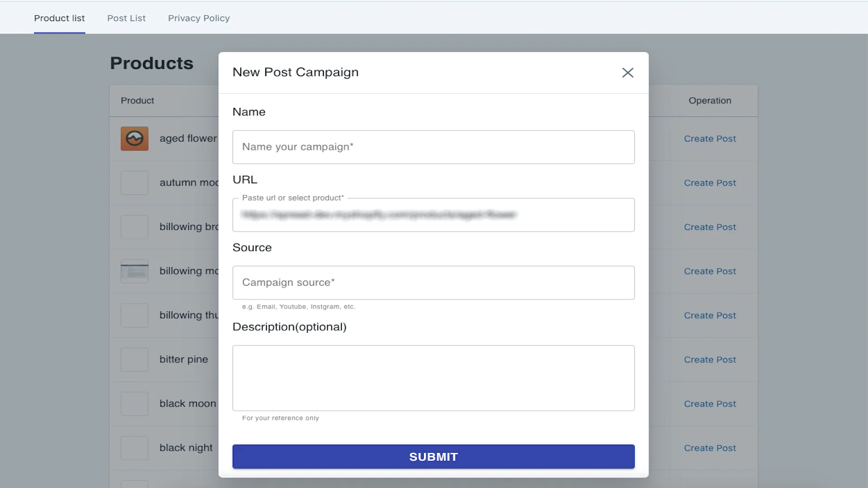Open the Privacy Policy tab
This screenshot has height=488, width=868.
(x=199, y=18)
